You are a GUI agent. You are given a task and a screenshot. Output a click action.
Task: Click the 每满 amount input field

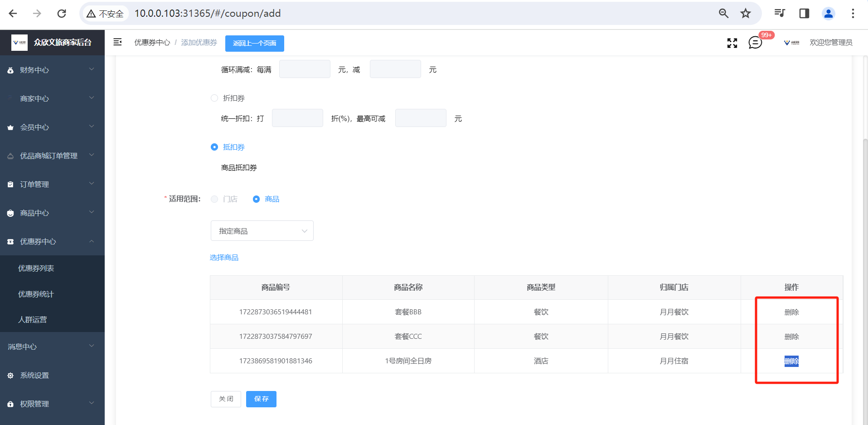coord(305,69)
